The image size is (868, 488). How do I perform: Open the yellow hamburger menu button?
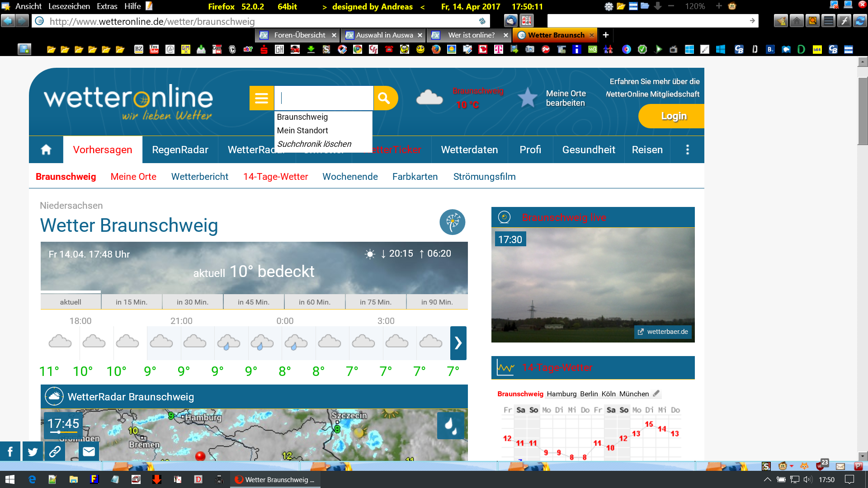pos(261,98)
